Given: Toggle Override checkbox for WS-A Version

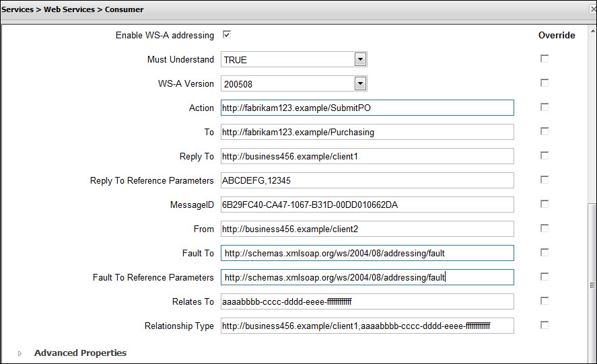Looking at the screenshot, I should 545,83.
